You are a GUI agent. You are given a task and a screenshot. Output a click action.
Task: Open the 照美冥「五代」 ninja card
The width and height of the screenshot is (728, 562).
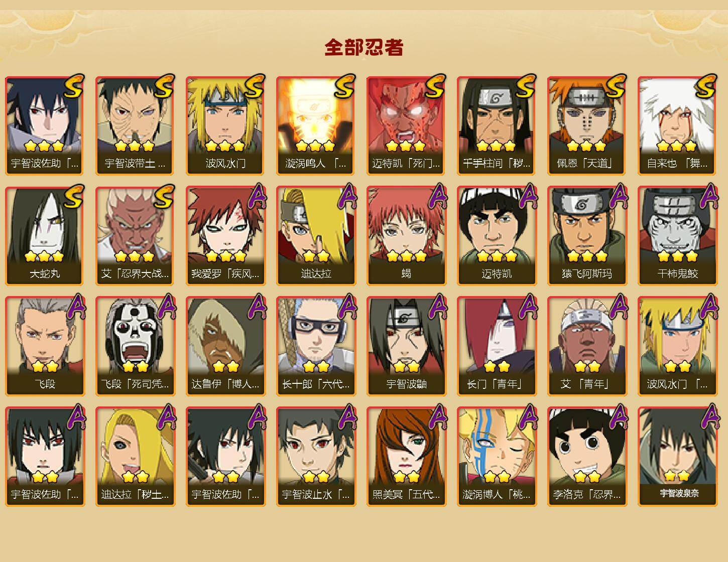point(406,457)
